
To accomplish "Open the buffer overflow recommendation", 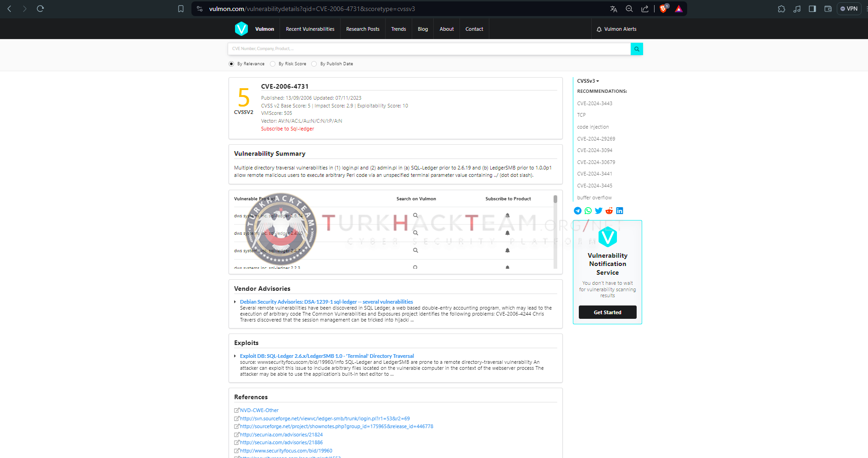I will click(x=594, y=198).
